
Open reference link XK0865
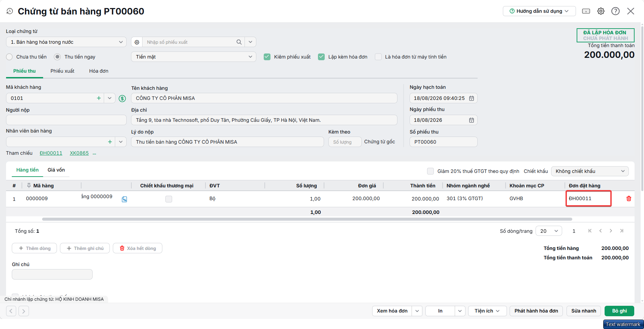click(x=79, y=153)
